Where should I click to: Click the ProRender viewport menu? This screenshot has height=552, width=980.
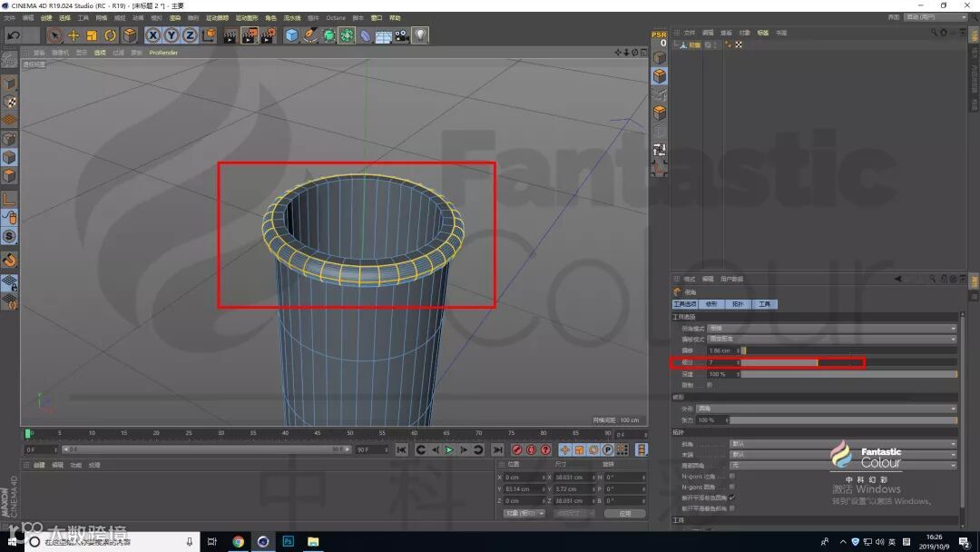point(163,53)
